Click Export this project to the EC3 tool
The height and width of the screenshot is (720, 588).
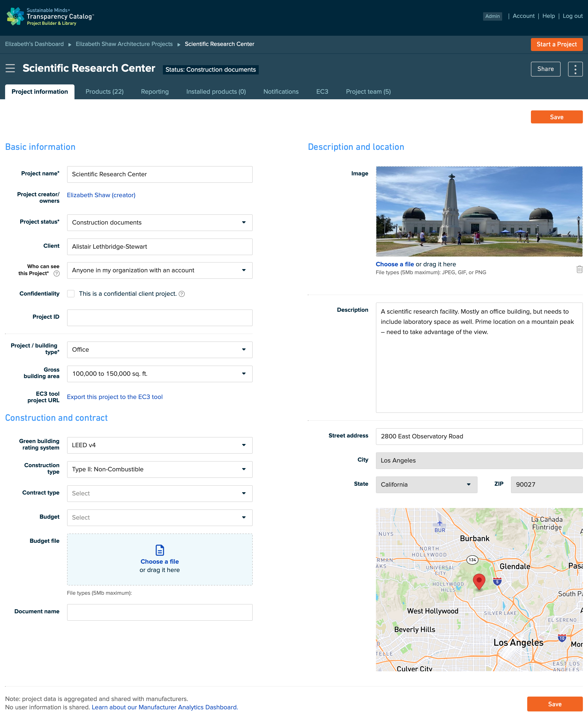pos(114,397)
